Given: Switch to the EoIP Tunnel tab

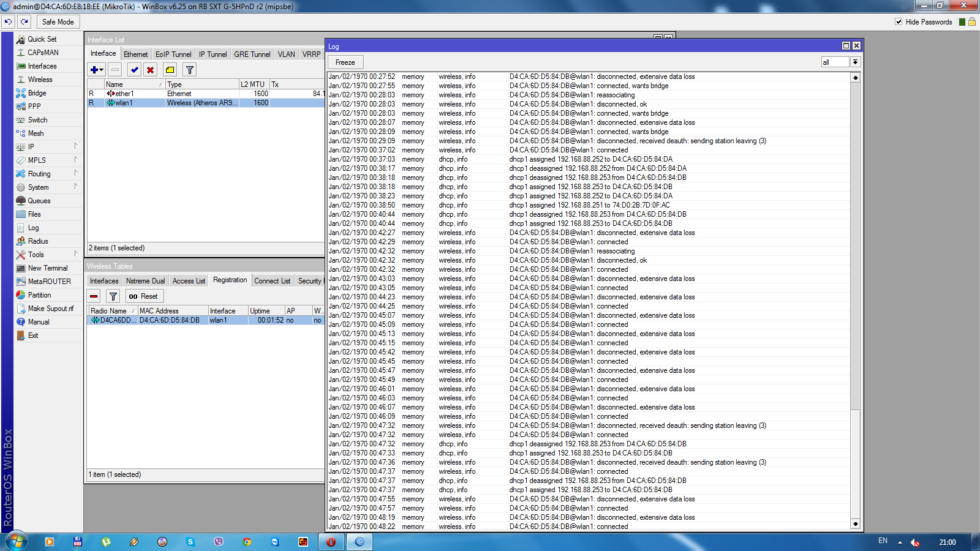Looking at the screenshot, I should pos(173,54).
